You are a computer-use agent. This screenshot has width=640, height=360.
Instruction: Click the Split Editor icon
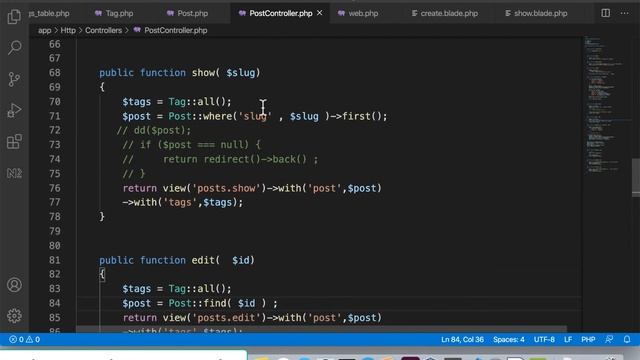click(x=606, y=13)
